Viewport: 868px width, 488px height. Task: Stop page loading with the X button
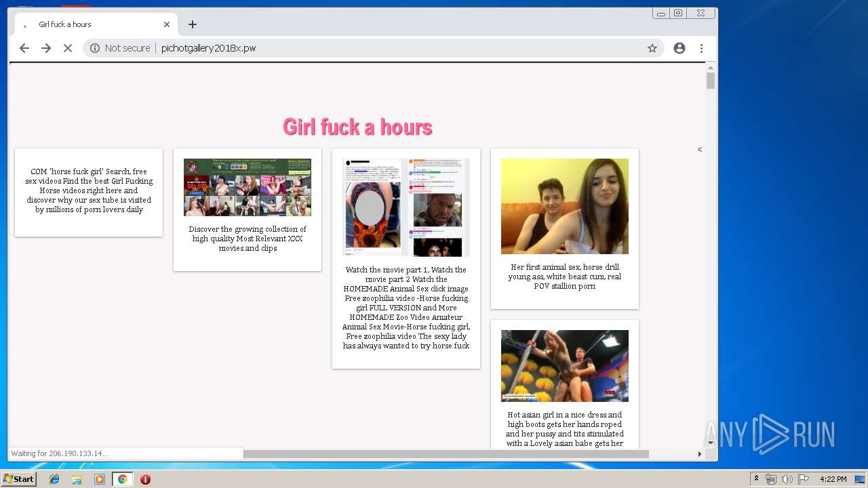click(68, 48)
